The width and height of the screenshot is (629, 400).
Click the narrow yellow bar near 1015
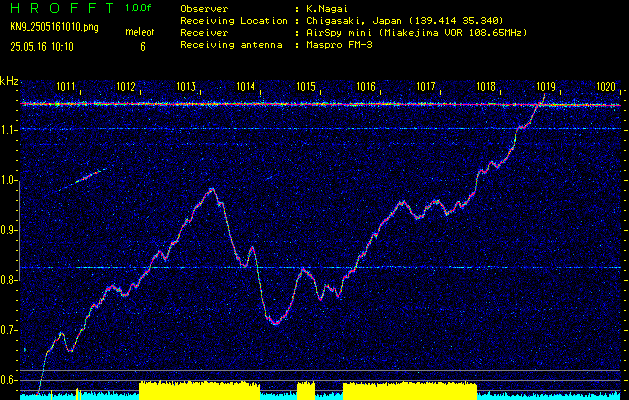pyautogui.click(x=306, y=391)
